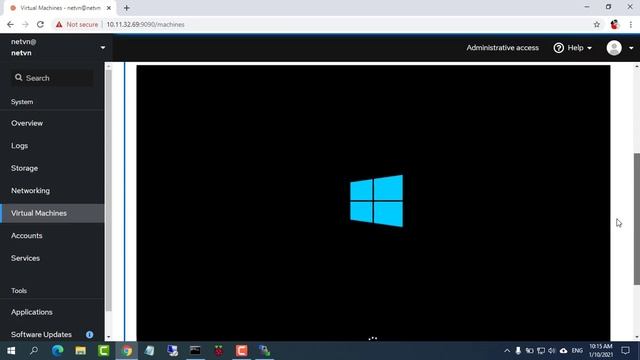Open the Windows Start menu

click(x=11, y=351)
